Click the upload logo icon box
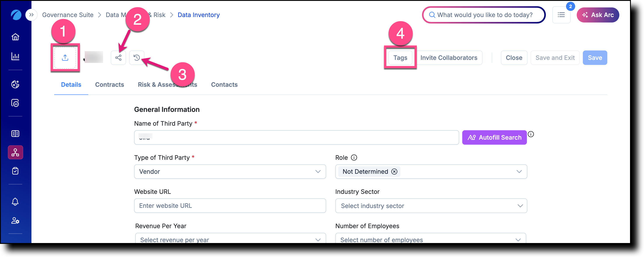 pyautogui.click(x=65, y=58)
